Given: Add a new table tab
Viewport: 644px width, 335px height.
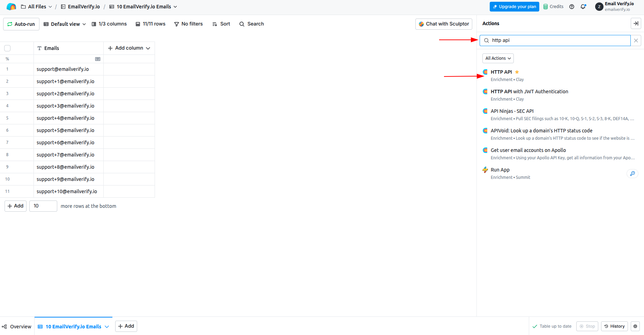Looking at the screenshot, I should coord(126,326).
